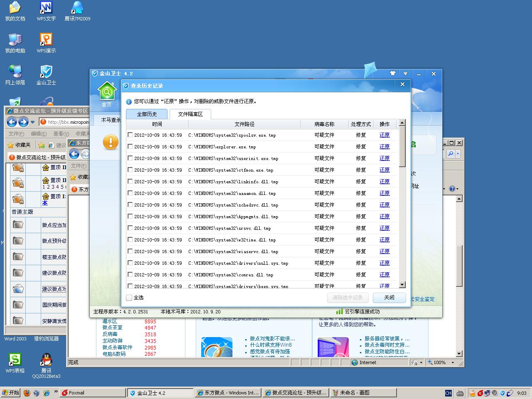
Task: Launch the 金山卫士 desktop shortcut
Action: (x=46, y=75)
